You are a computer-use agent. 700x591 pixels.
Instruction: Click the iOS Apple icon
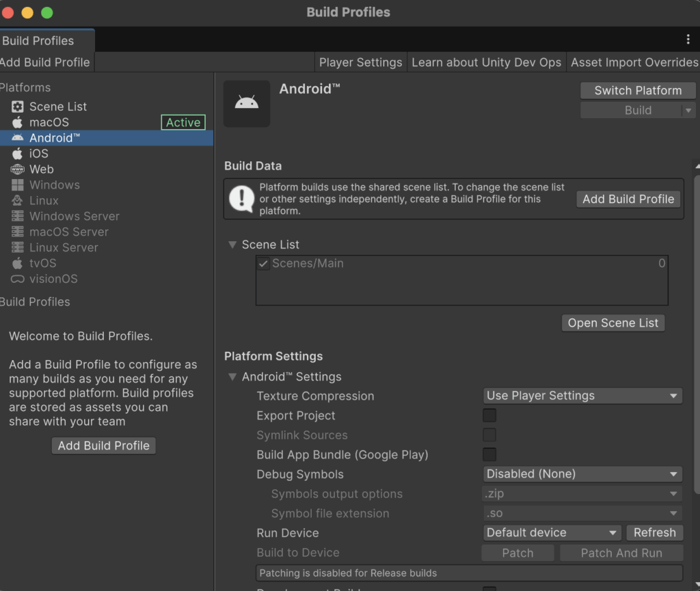17,154
